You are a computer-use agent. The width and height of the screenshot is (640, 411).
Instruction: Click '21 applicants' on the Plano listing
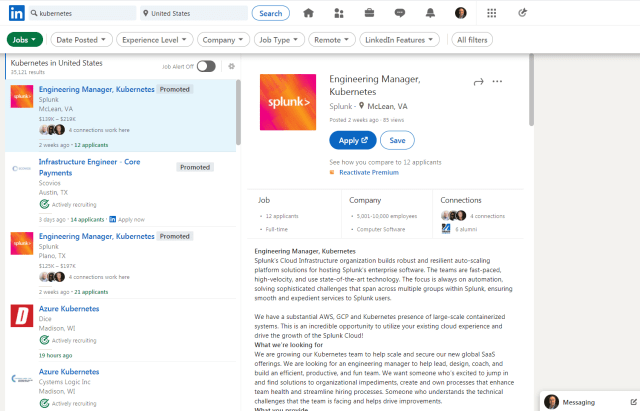click(91, 292)
